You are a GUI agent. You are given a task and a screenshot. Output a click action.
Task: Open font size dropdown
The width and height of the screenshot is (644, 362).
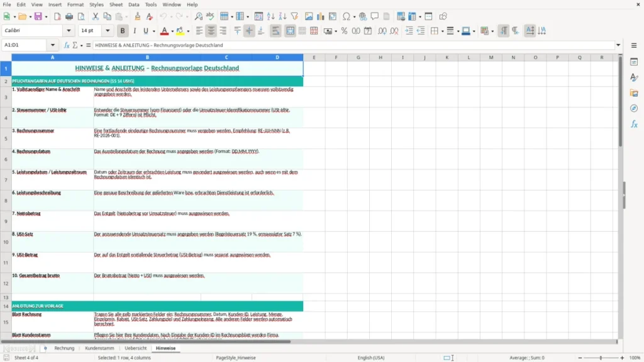pyautogui.click(x=108, y=30)
